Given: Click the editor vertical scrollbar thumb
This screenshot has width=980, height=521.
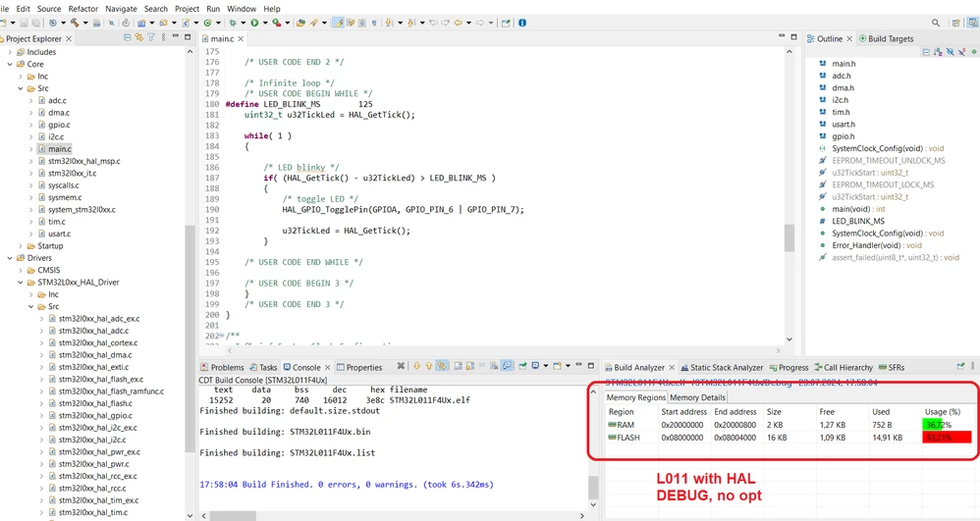Looking at the screenshot, I should pyautogui.click(x=789, y=238).
